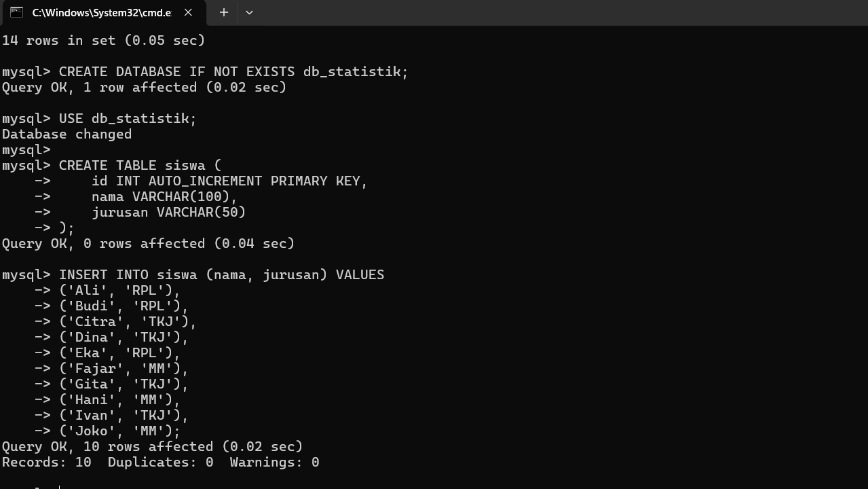The height and width of the screenshot is (489, 868).
Task: Click the "Database changed" output text
Action: (x=67, y=134)
